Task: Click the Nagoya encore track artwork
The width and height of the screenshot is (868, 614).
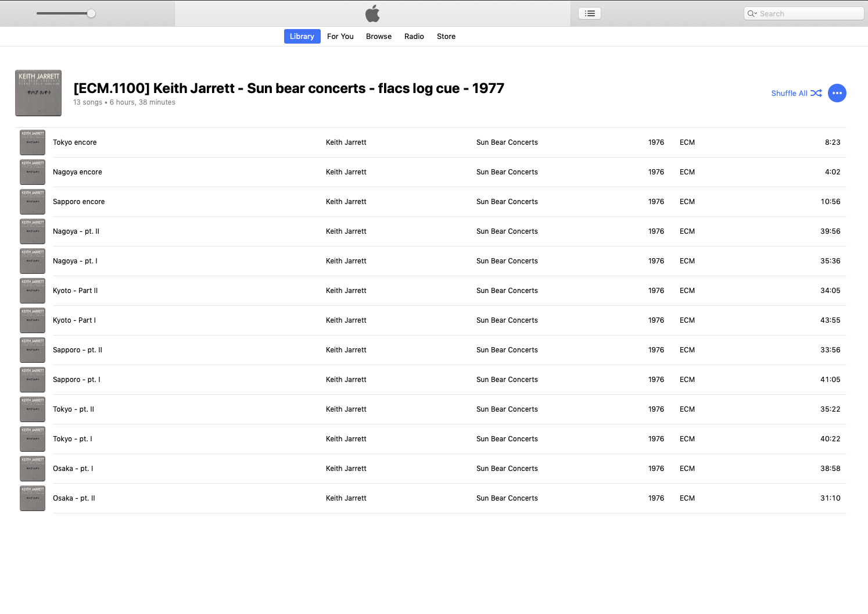Action: click(x=33, y=172)
